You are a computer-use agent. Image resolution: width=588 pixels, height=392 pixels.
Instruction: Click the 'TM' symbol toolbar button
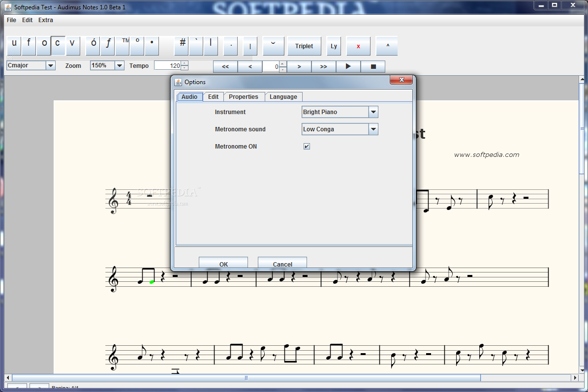[123, 46]
